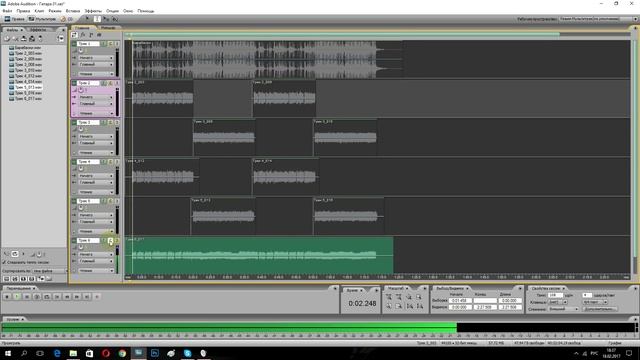
Task: Click the Edit File icon in Files panel
Action: pyautogui.click(x=32, y=38)
